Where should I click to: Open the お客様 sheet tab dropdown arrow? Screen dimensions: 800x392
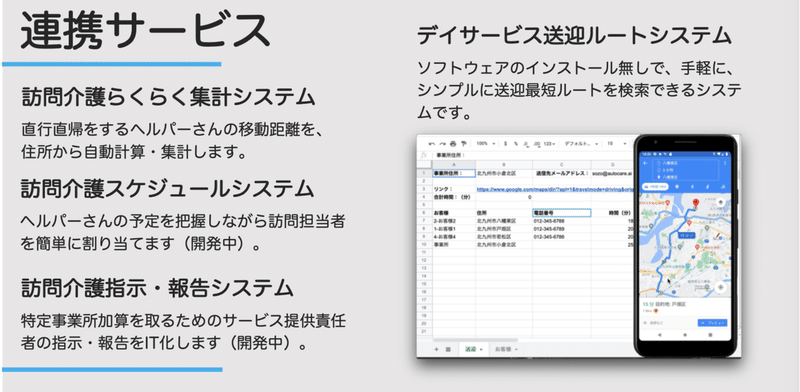[516, 350]
